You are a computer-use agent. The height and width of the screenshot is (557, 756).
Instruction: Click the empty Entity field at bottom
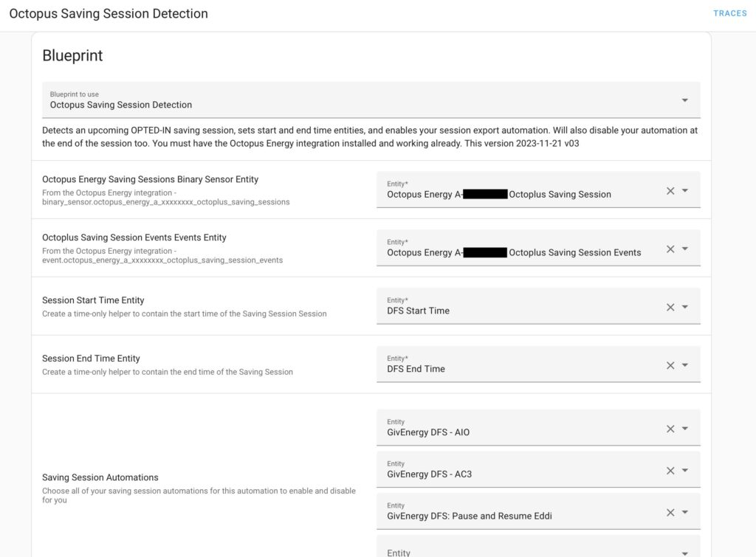pyautogui.click(x=538, y=547)
